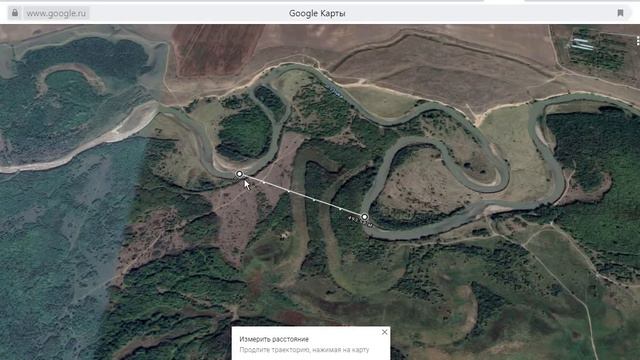This screenshot has height=360, width=640.
Task: Click the Продлите траекторию hint text
Action: coord(304,350)
